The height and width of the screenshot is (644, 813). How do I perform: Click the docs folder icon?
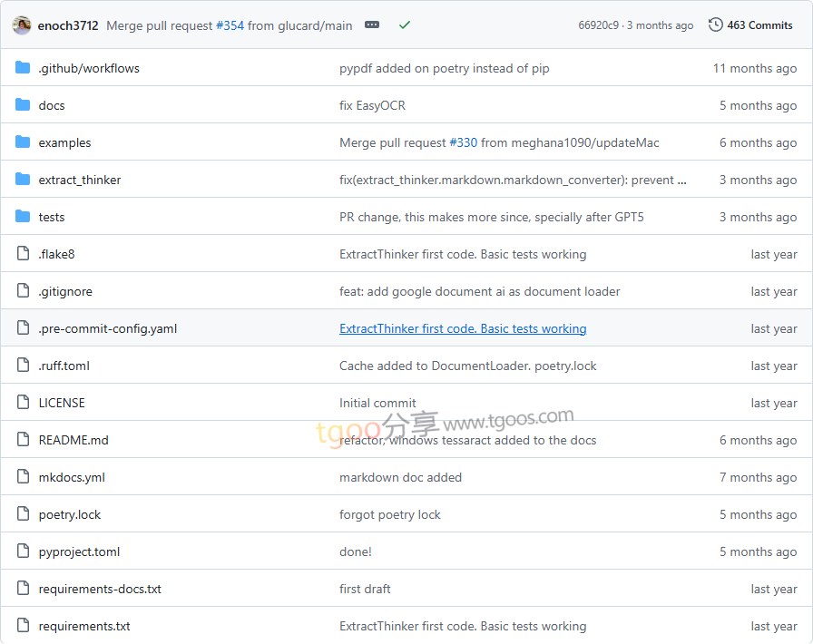(23, 105)
